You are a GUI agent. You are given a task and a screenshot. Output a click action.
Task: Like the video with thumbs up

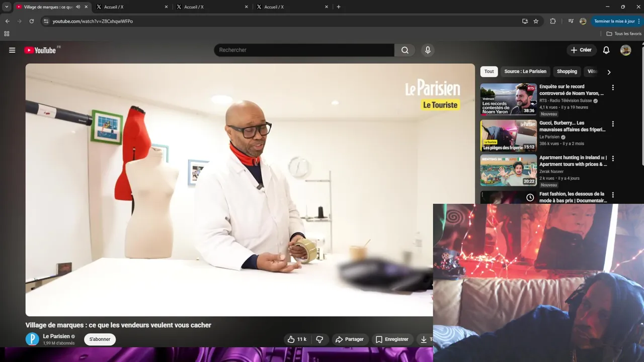tap(297, 339)
